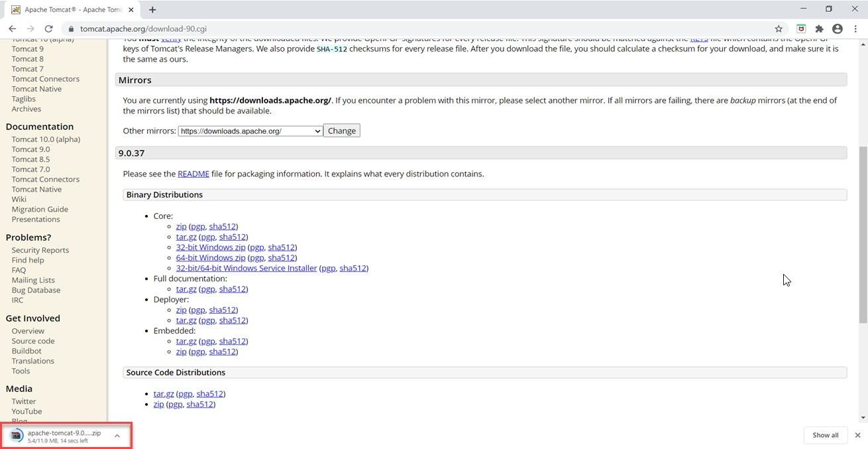Viewport: 868px width, 449px height.
Task: Open the Bug Database link
Action: click(x=36, y=290)
